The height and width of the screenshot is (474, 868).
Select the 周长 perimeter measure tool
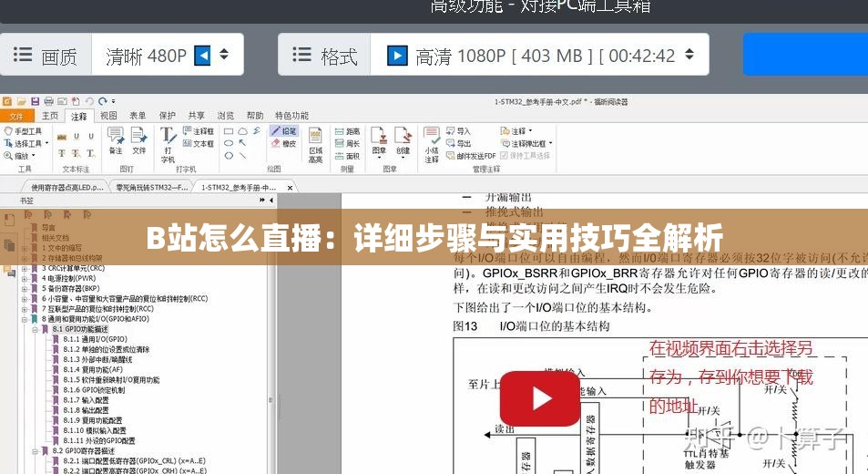(348, 143)
